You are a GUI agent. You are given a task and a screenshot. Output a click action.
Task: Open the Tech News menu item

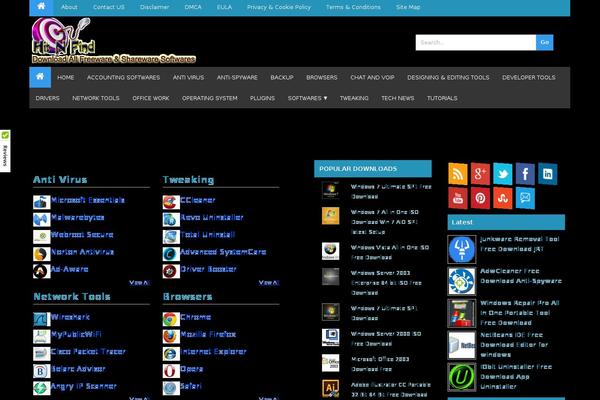tap(398, 98)
